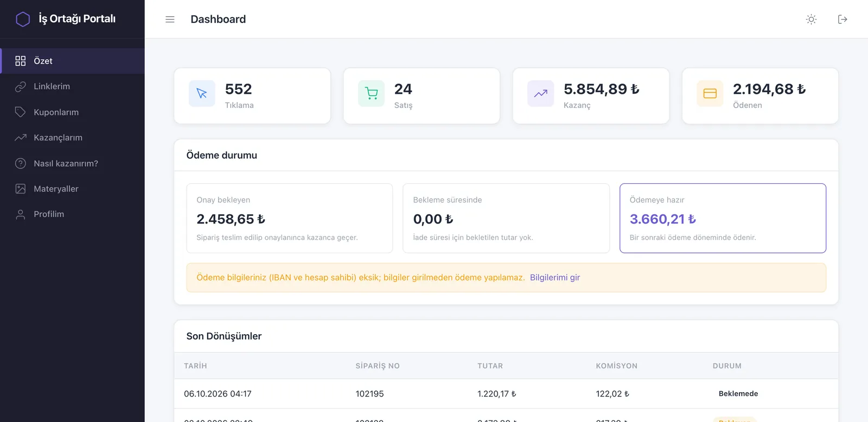Click the TUTAR column header
Image resolution: width=868 pixels, height=422 pixels.
point(490,366)
